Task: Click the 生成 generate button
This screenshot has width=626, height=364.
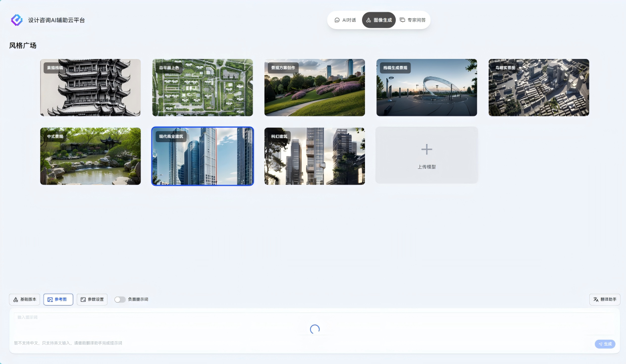Action: click(605, 344)
